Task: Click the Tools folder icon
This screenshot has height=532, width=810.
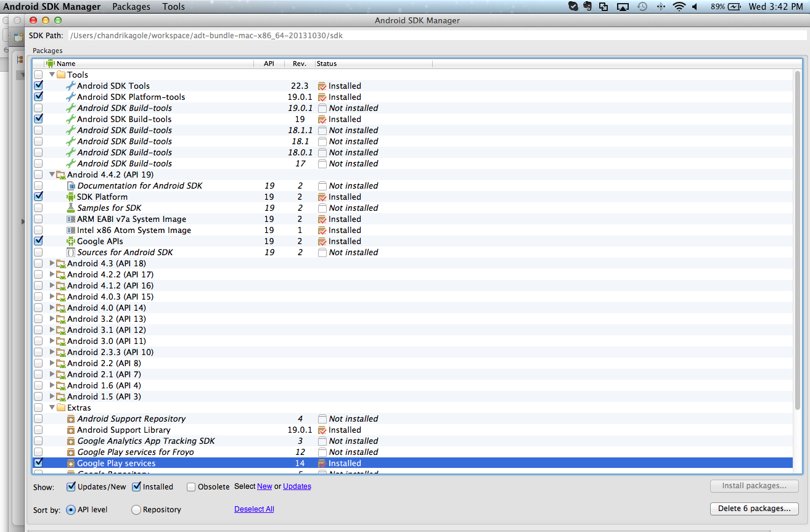Action: pyautogui.click(x=61, y=75)
